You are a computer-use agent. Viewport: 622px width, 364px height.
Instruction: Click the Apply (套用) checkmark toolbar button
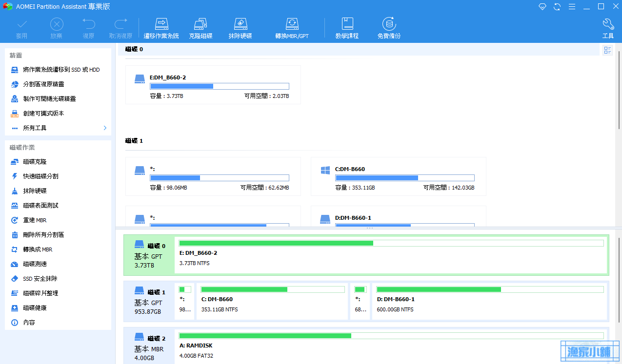(21, 28)
